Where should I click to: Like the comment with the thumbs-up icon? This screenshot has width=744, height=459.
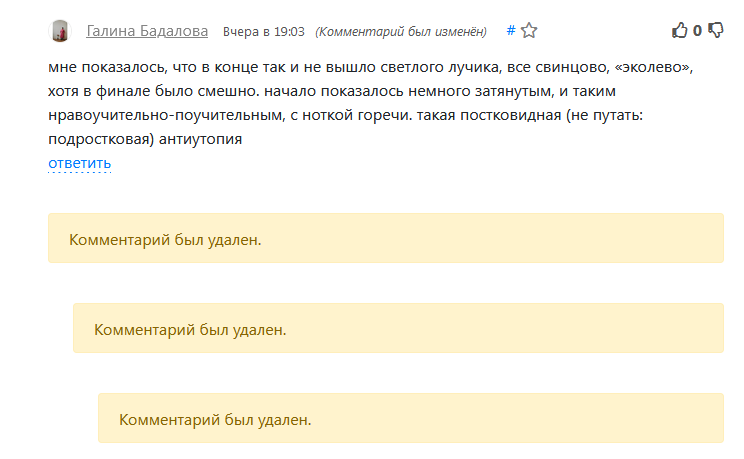(x=680, y=31)
